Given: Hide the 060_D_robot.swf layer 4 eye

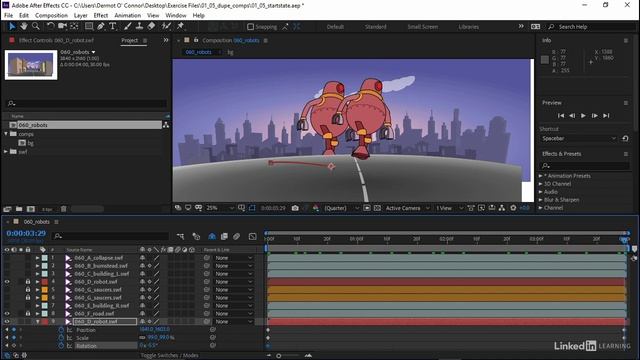Looking at the screenshot, I should pyautogui.click(x=7, y=282).
